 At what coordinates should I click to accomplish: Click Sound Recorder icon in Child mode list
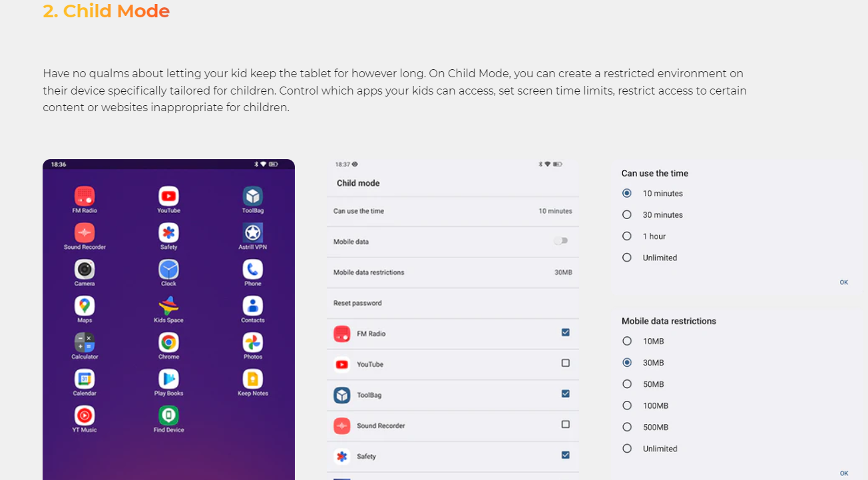[342, 426]
